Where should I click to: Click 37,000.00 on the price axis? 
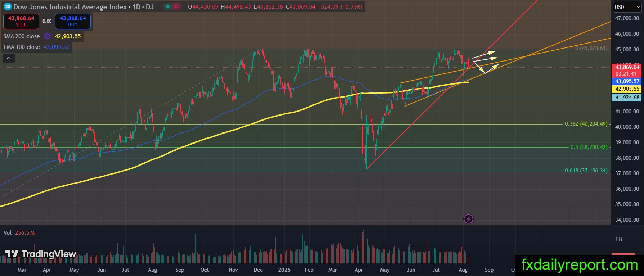627,173
